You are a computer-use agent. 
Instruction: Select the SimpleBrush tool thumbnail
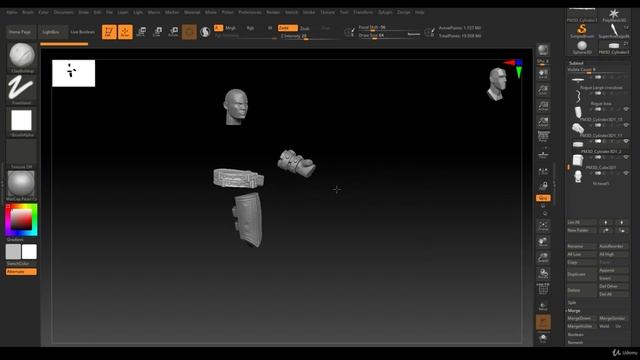tap(582, 31)
